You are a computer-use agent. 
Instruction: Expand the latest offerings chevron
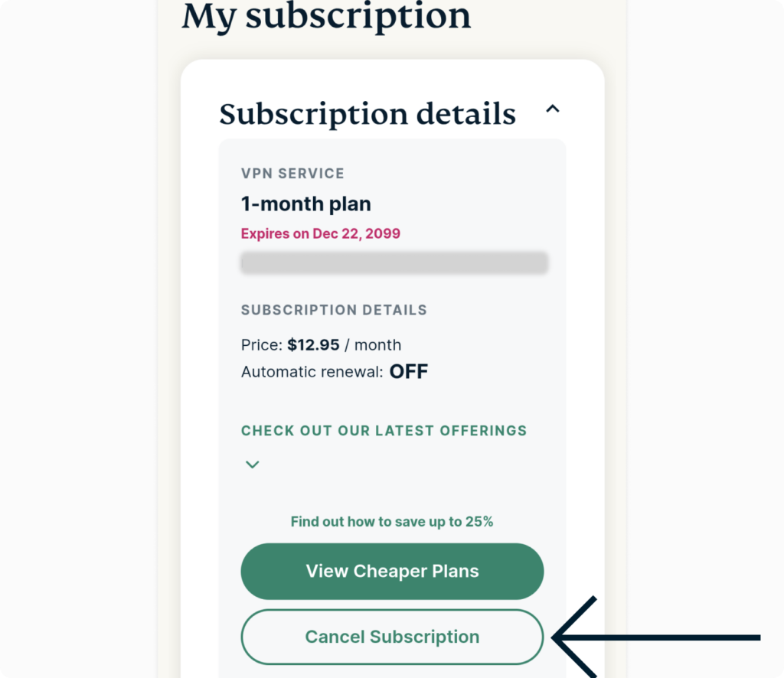[x=252, y=464]
